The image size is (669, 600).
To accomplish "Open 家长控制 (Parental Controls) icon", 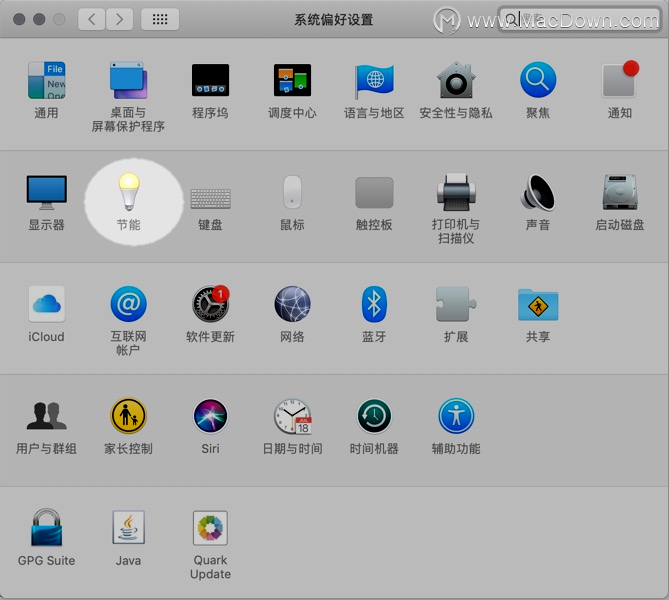I will (x=128, y=416).
